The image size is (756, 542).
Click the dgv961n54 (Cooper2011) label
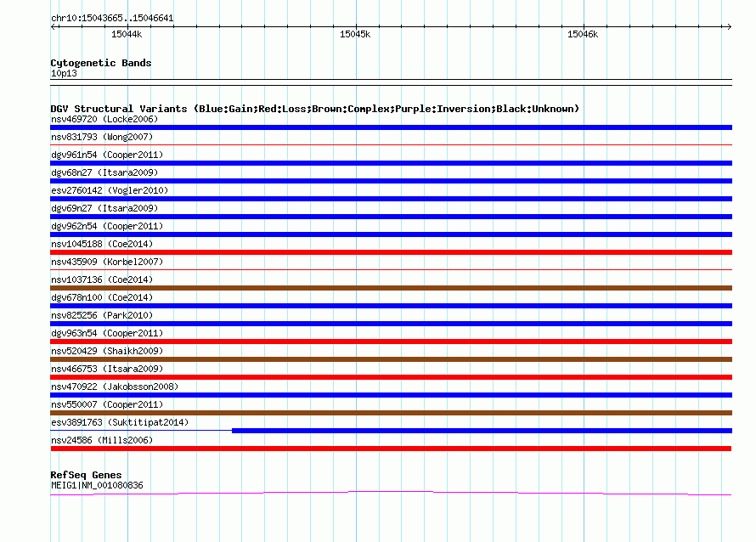[x=107, y=155]
